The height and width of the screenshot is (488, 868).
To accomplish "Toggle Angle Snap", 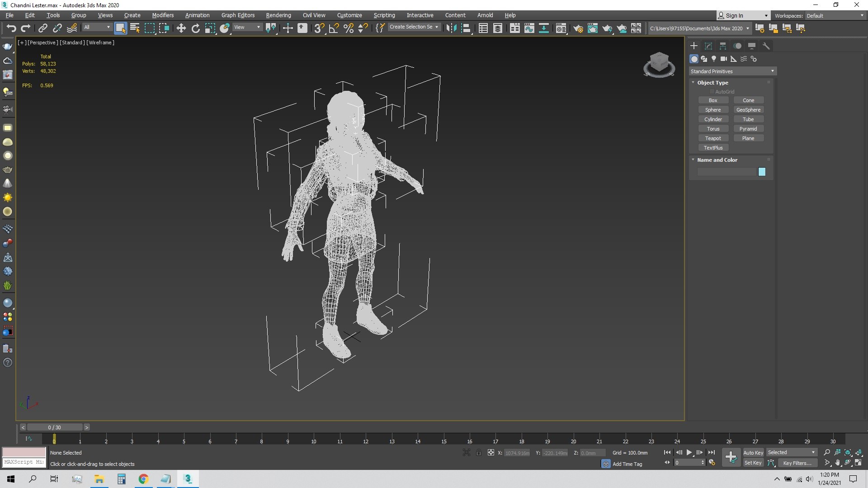I will (x=334, y=28).
